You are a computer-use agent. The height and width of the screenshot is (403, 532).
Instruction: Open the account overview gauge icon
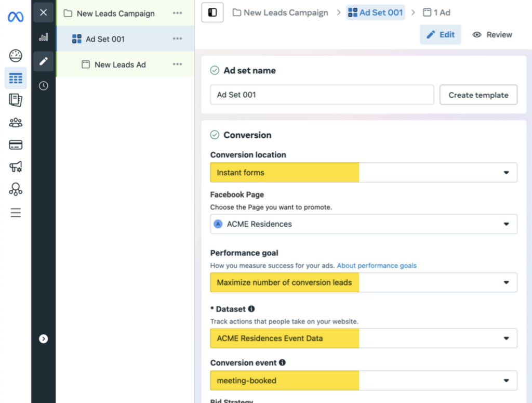(16, 56)
